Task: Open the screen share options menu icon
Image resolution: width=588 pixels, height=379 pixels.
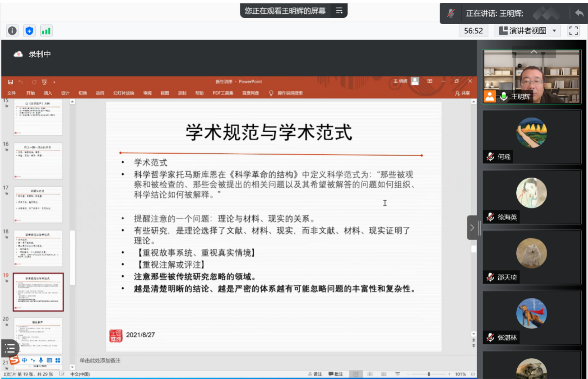Action: coord(339,11)
